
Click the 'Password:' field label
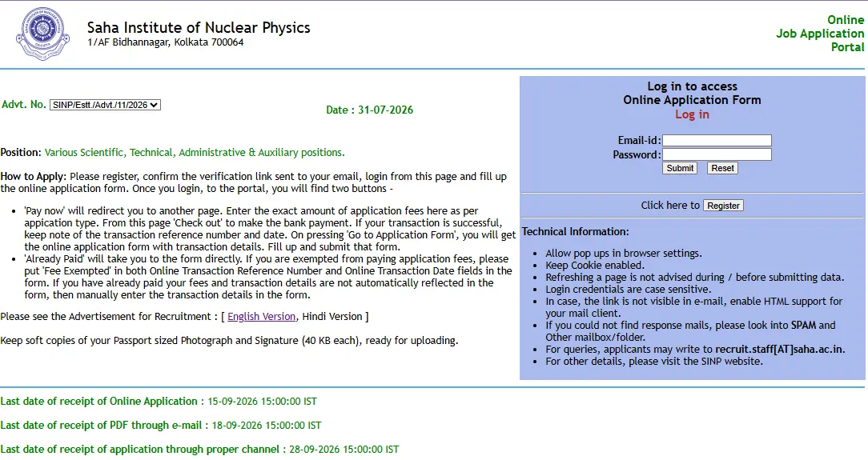pyautogui.click(x=637, y=155)
